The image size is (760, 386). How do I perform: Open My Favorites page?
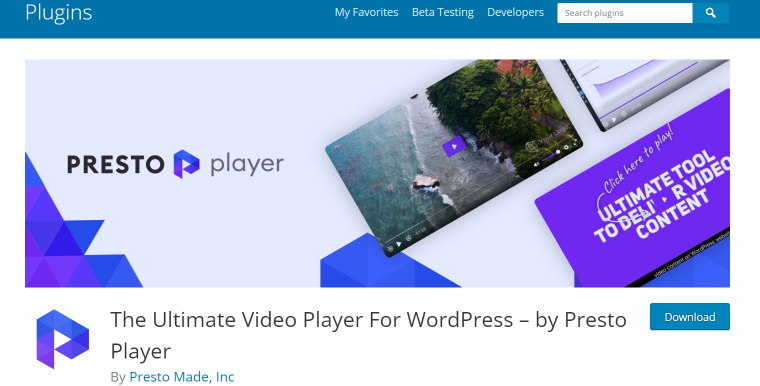(x=366, y=13)
